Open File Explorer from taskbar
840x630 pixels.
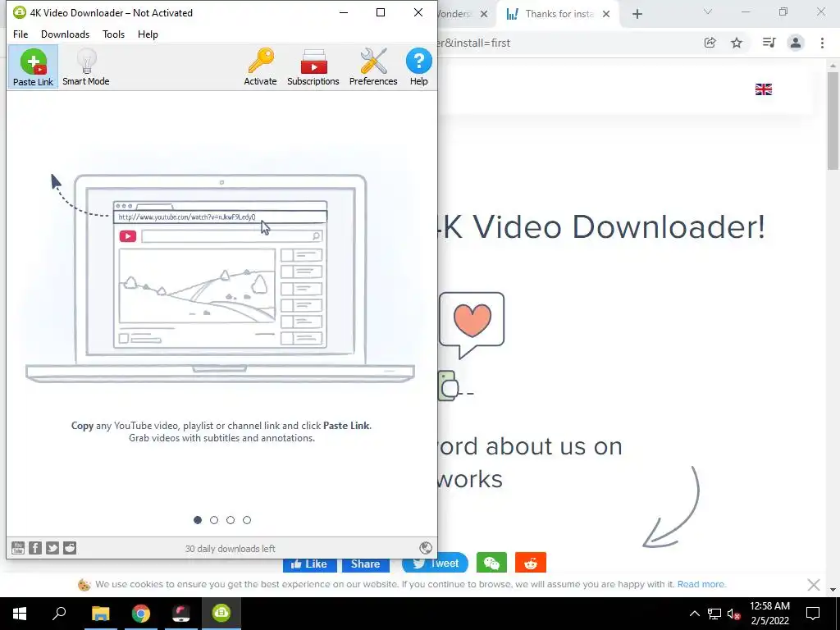pos(100,614)
